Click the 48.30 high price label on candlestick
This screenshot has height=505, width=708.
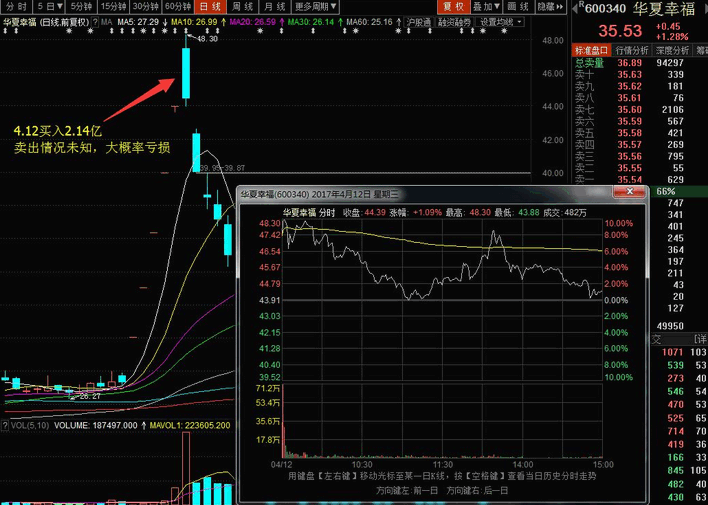(x=207, y=39)
